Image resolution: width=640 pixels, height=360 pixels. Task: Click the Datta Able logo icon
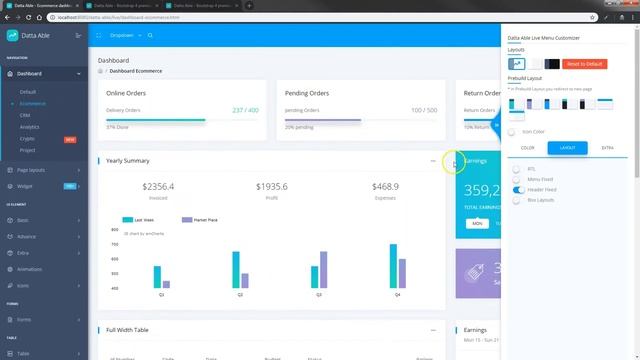(x=12, y=36)
